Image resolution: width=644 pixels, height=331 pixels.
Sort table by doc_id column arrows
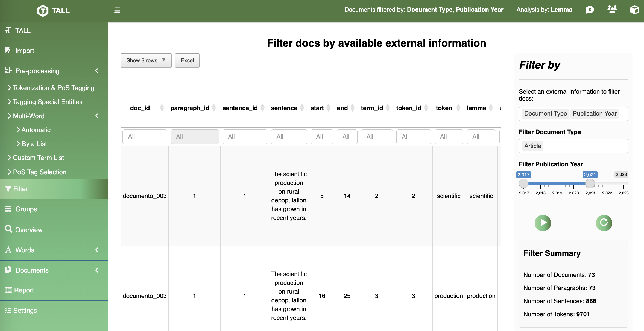pyautogui.click(x=162, y=108)
